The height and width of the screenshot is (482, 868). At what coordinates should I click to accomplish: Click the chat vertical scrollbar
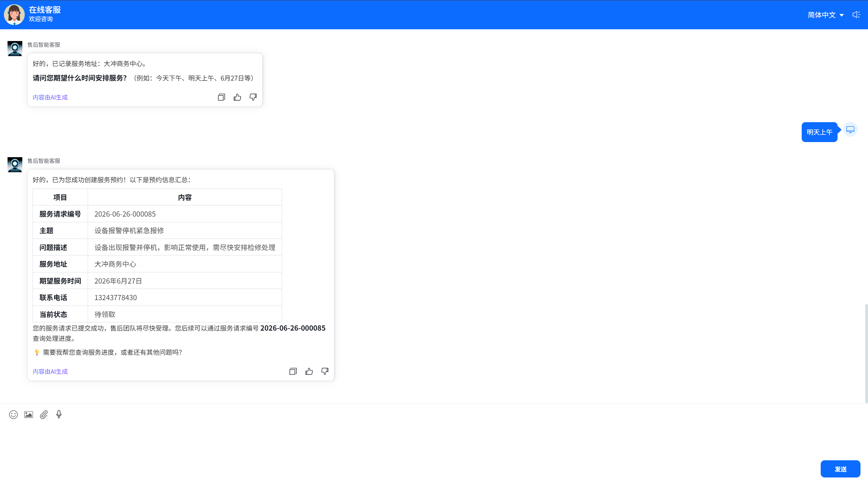point(866,353)
